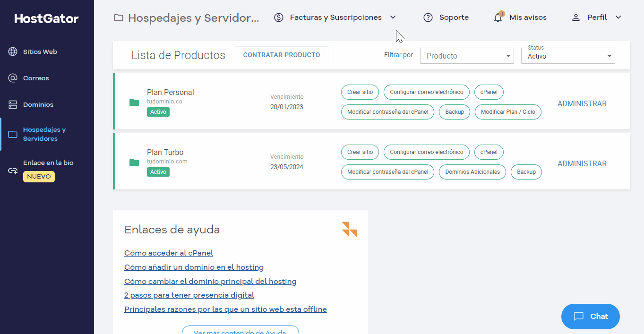This screenshot has height=334, width=644.
Task: Expand the Perfil dropdown chevron
Action: 618,17
